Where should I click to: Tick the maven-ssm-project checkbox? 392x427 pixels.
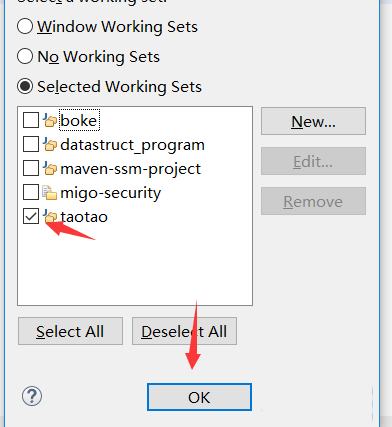click(x=31, y=168)
